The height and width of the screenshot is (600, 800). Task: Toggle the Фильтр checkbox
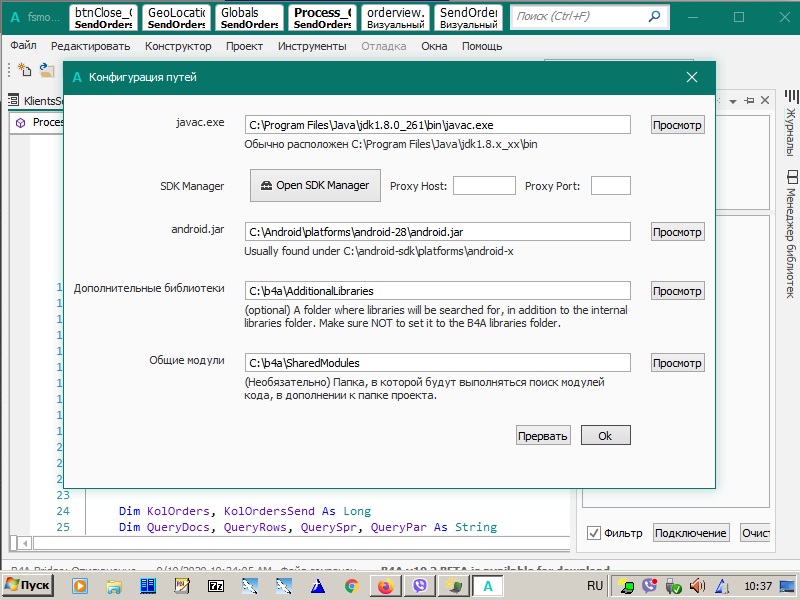(x=593, y=533)
